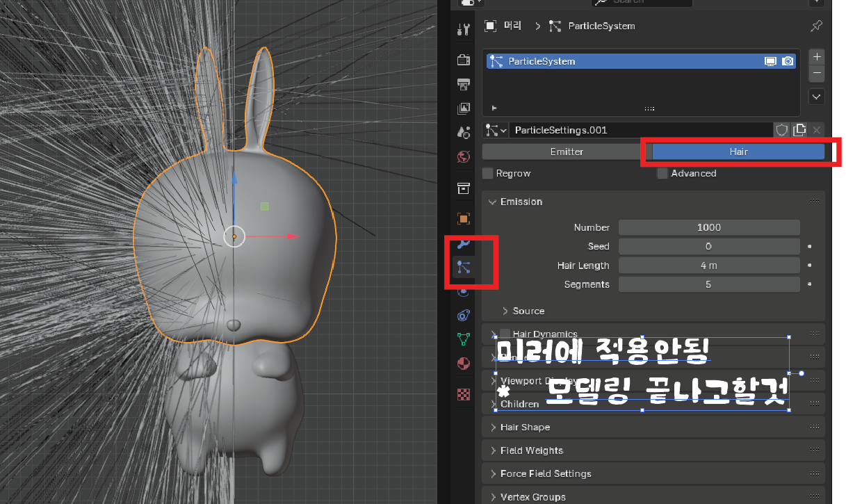Click the Number field showing 1000

point(709,227)
